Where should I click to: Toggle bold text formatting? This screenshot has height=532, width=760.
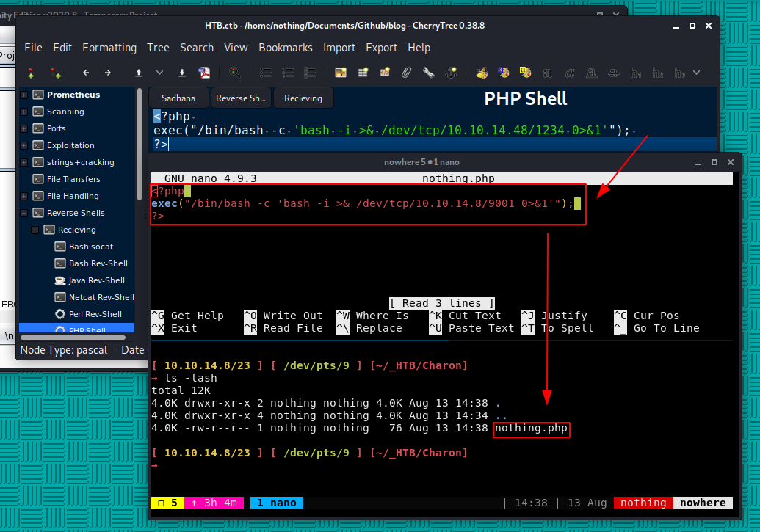pos(548,73)
